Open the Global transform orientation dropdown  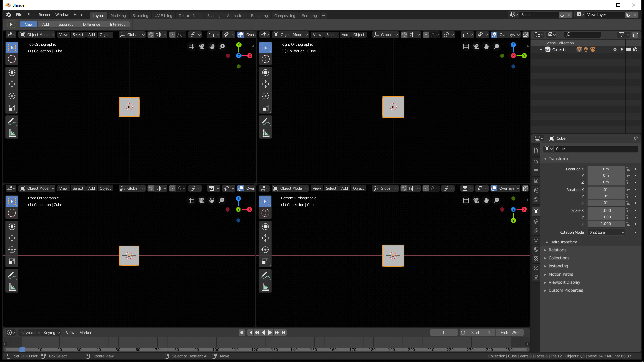click(132, 35)
